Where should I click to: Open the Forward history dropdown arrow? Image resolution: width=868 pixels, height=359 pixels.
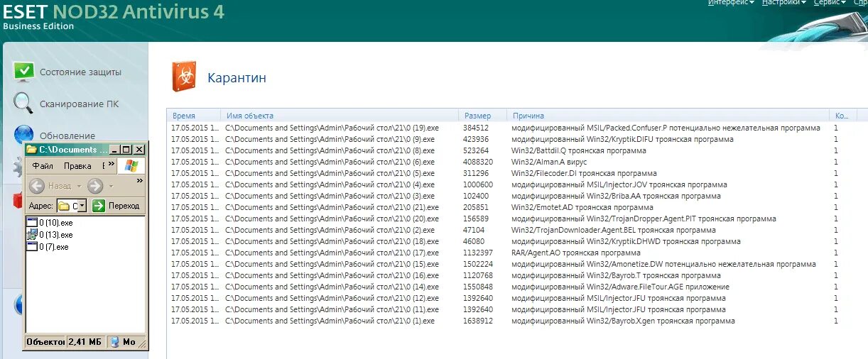click(x=111, y=186)
